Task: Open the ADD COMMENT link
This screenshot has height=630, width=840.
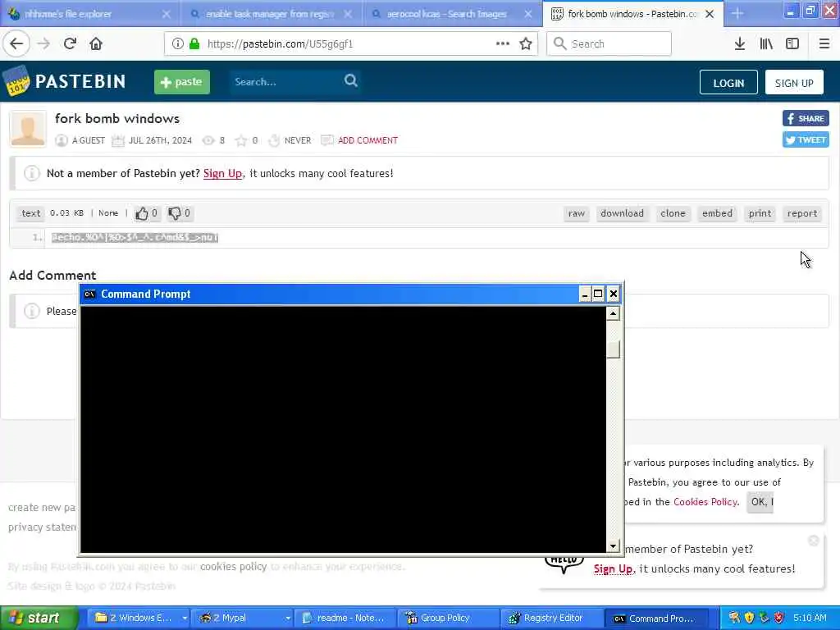Action: click(367, 140)
